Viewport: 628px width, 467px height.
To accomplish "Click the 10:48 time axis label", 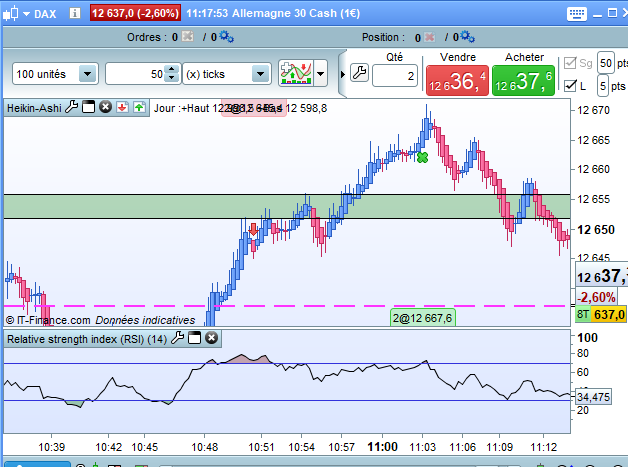I will pos(205,447).
